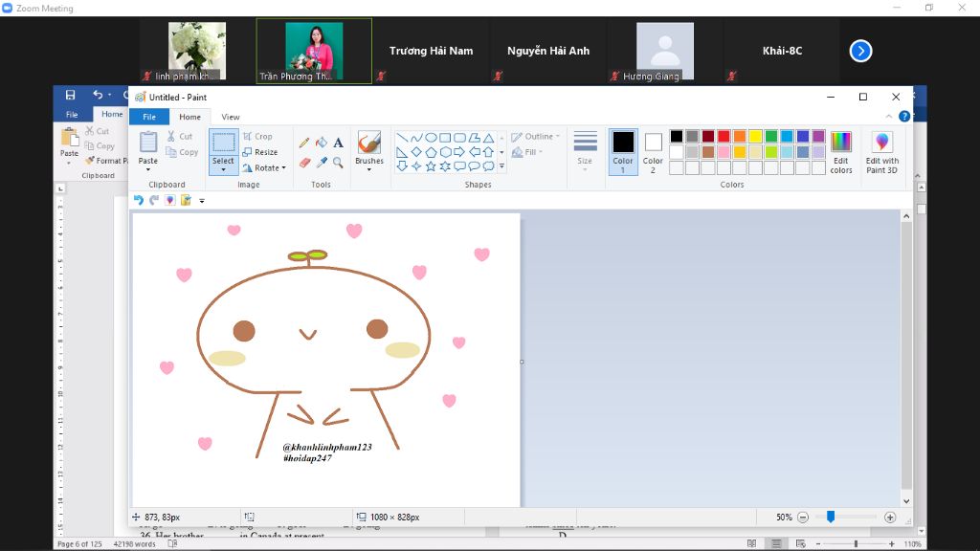The height and width of the screenshot is (551, 980).
Task: Click the Crop button
Action: pyautogui.click(x=257, y=136)
